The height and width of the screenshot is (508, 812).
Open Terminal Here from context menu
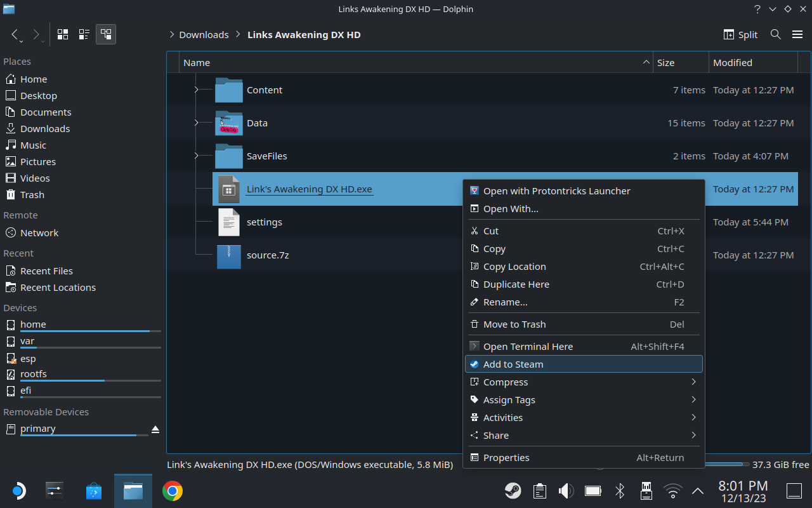[584, 347]
